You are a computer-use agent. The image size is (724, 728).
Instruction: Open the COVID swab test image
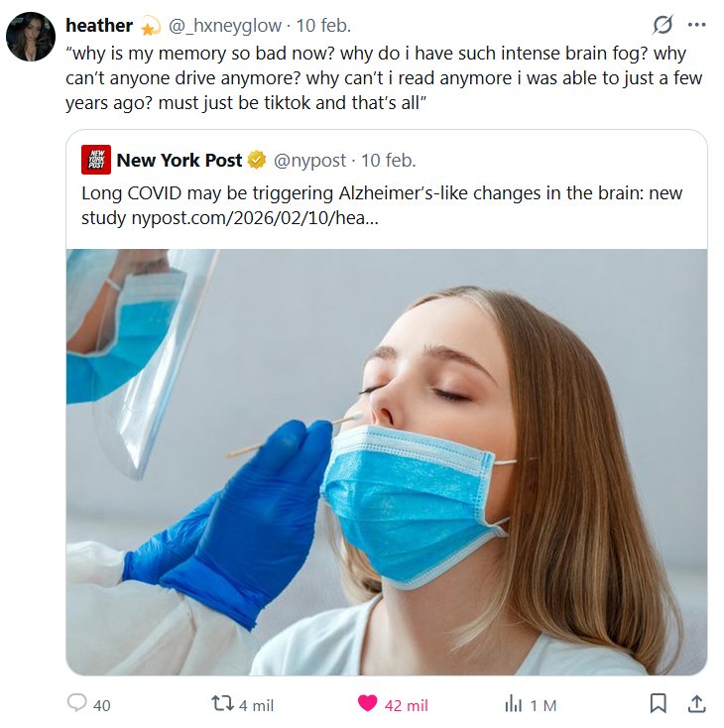[387, 461]
